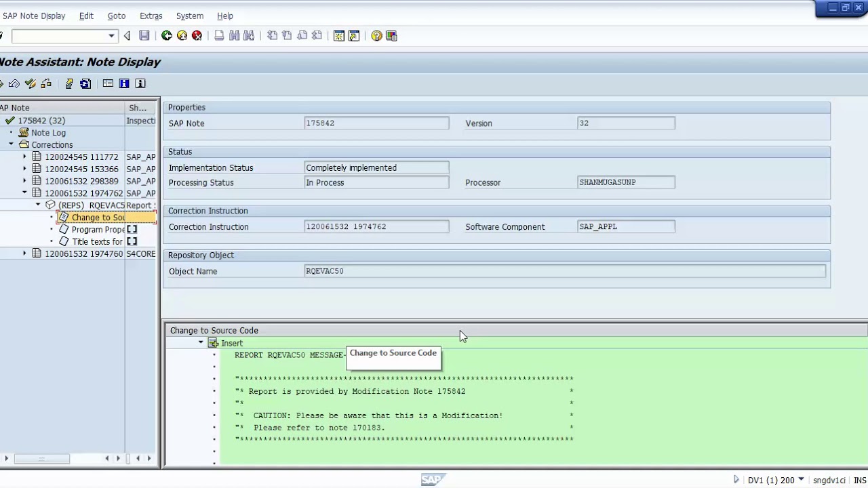Click the blue Refresh icon in application toolbar
This screenshot has width=868, height=488.
85,83
